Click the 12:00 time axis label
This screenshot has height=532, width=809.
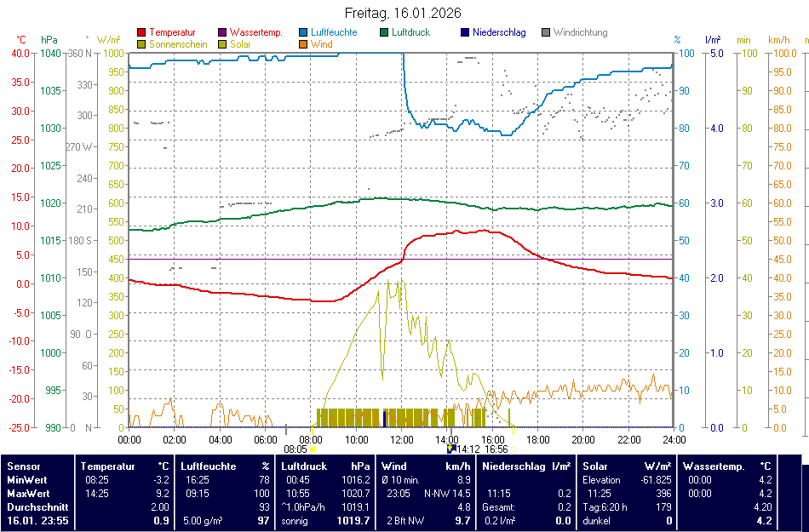coord(401,439)
